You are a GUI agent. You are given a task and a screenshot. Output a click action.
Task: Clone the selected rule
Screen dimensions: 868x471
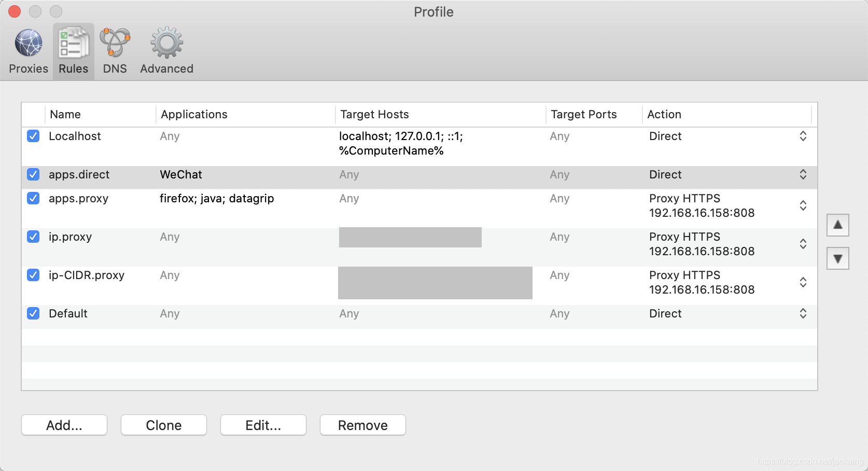164,425
